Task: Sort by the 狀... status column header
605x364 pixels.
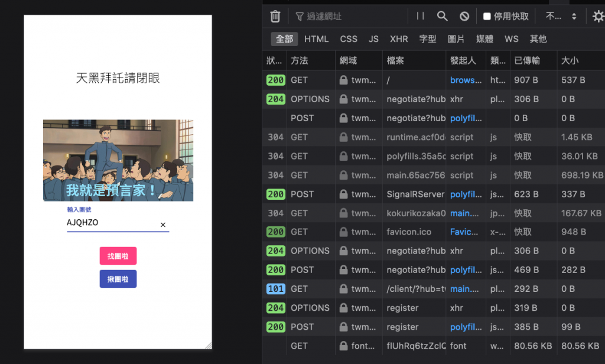Action: coord(274,61)
